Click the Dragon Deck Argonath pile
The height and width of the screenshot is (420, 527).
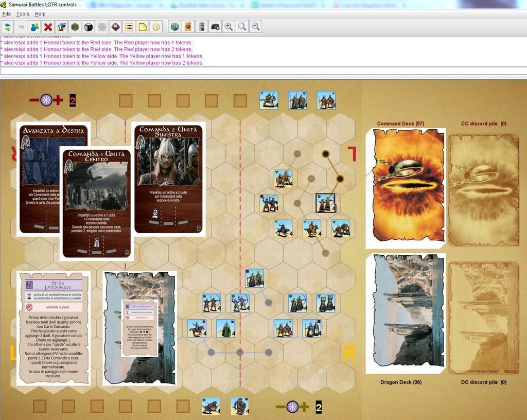coord(406,314)
